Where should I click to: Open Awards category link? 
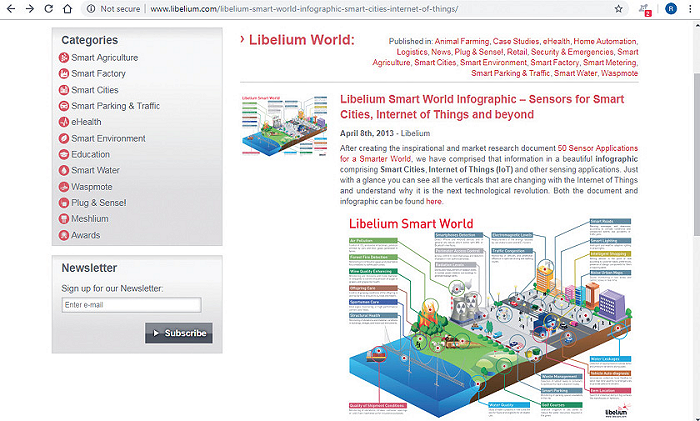[x=86, y=235]
